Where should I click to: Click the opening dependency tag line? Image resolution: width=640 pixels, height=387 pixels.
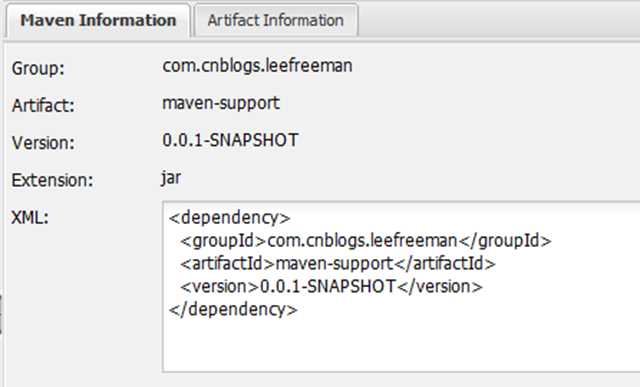(229, 218)
